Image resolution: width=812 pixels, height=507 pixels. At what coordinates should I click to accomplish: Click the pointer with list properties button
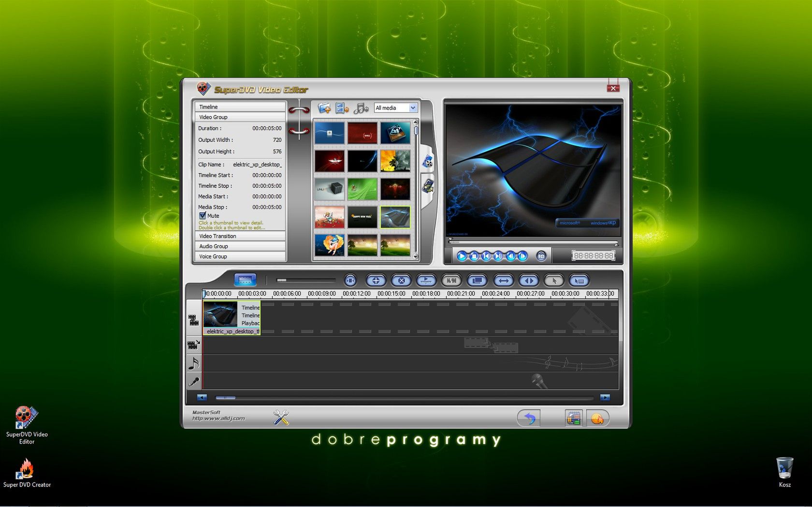[579, 280]
